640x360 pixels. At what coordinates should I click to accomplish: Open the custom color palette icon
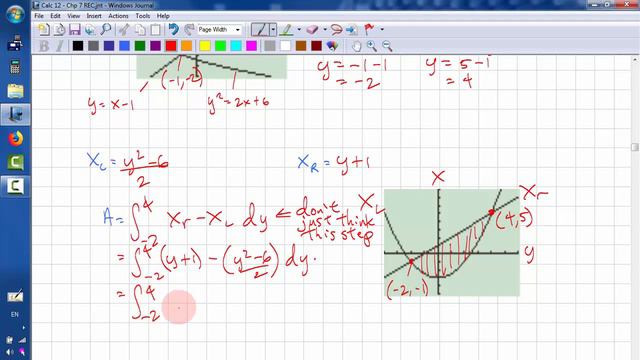332,46
